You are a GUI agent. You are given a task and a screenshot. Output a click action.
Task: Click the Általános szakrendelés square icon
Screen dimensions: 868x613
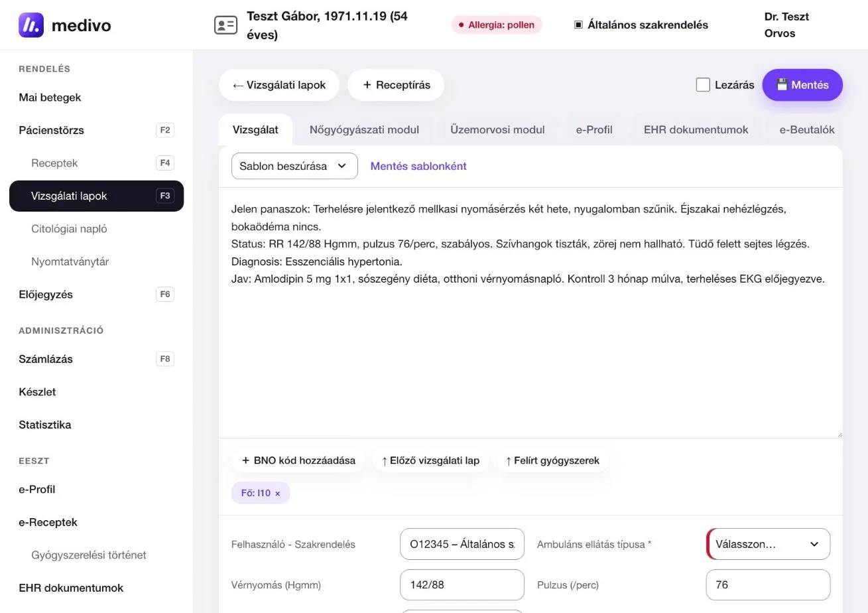pyautogui.click(x=578, y=25)
